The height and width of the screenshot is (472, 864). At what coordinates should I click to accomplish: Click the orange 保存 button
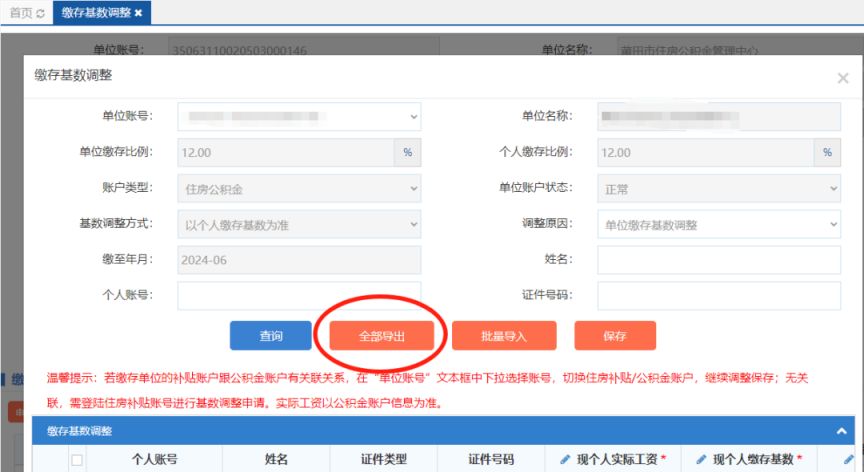pos(614,336)
